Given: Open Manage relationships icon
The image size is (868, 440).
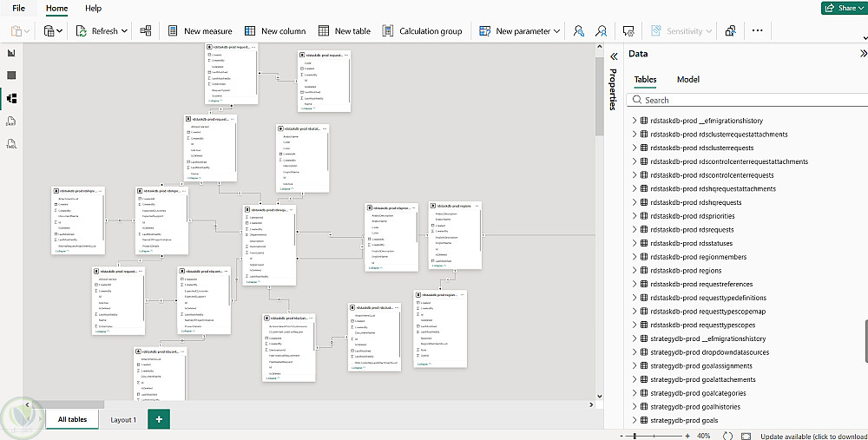Looking at the screenshot, I should coord(146,31).
